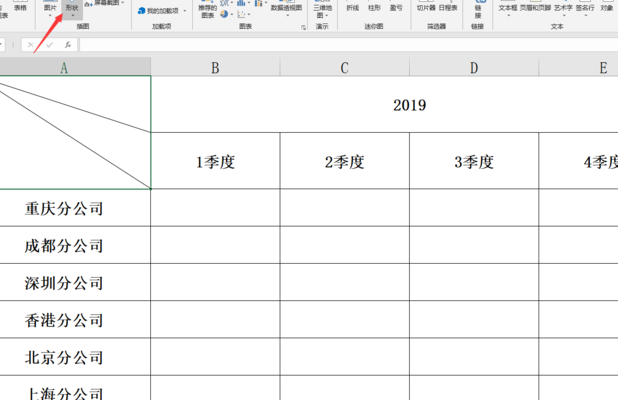The width and height of the screenshot is (618, 400).
Task: Insert a 盈亏 sparkline
Action: [x=396, y=7]
